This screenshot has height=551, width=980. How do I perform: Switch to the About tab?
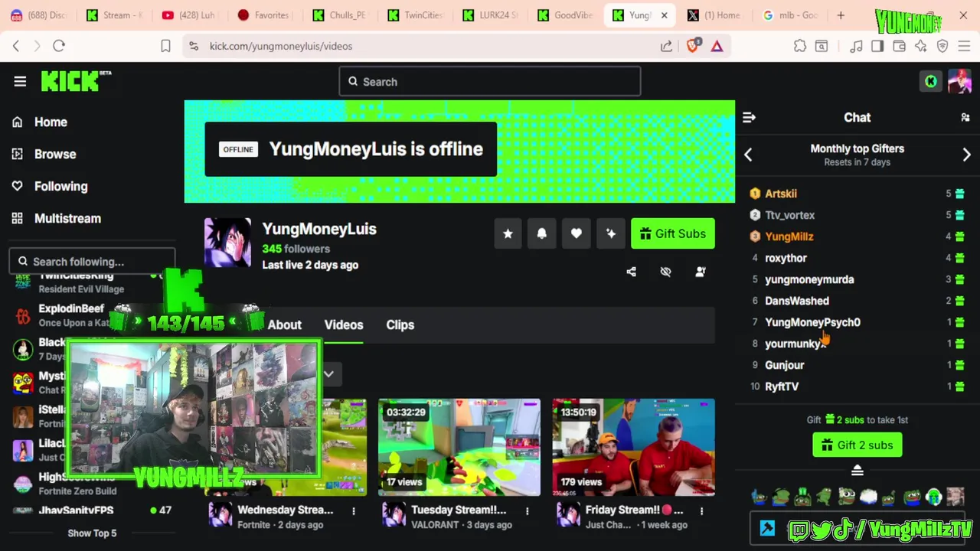[284, 324]
